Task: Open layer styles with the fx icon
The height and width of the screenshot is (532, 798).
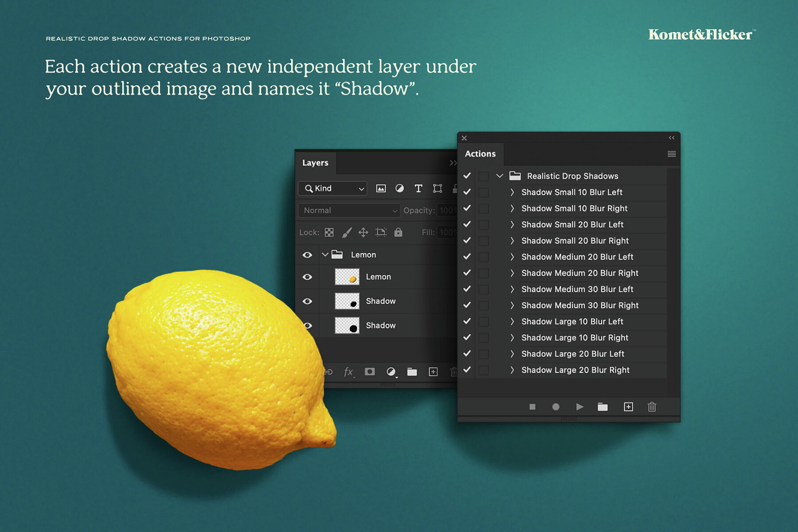Action: [x=348, y=372]
